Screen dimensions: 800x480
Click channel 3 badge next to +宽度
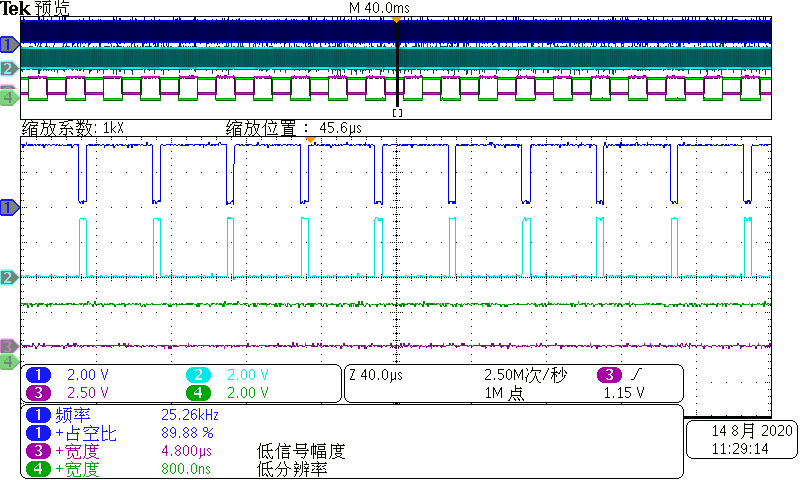[x=38, y=451]
